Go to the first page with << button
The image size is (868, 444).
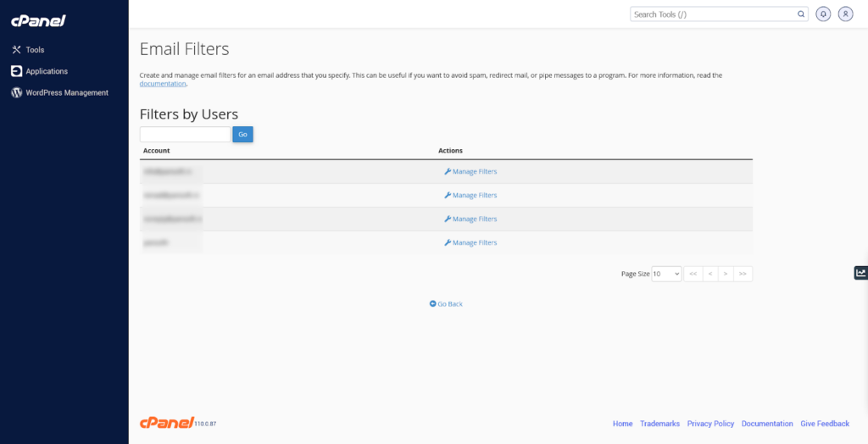click(693, 274)
